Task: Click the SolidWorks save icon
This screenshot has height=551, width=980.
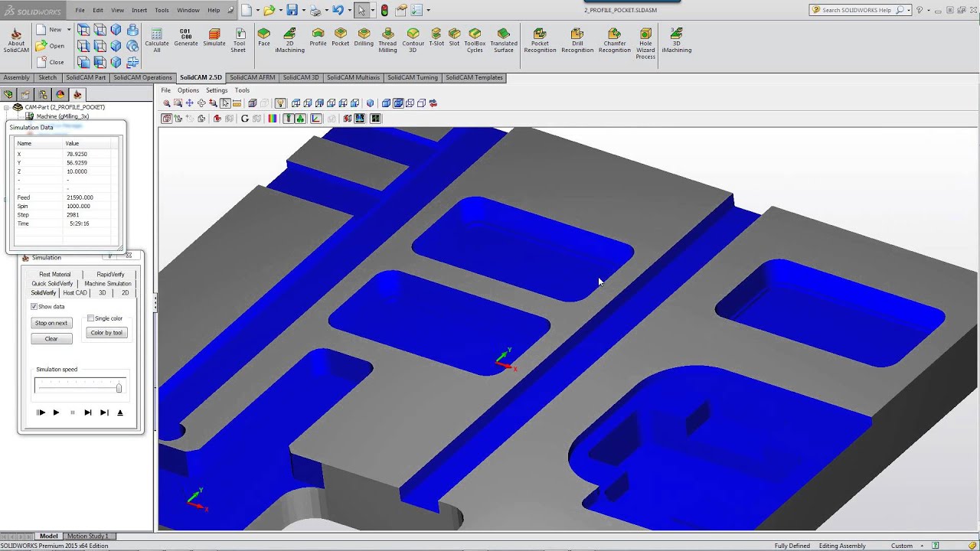Action: [292, 10]
